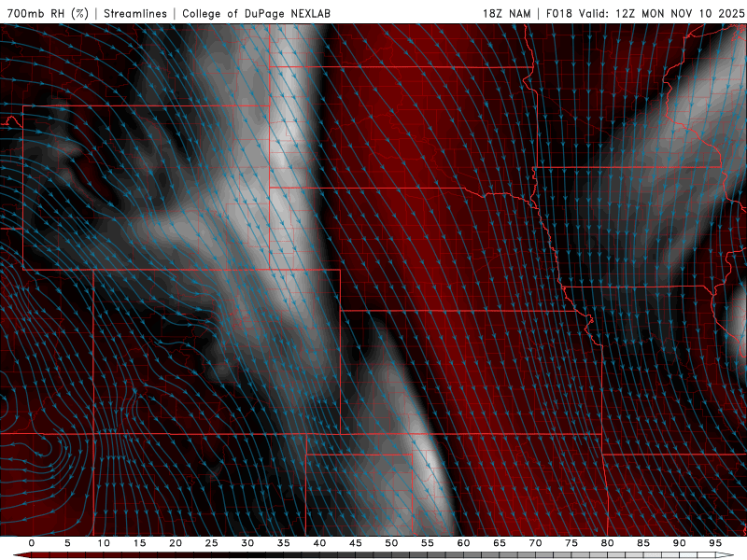
Task: Click the colorbar label "35"
Action: 284,543
